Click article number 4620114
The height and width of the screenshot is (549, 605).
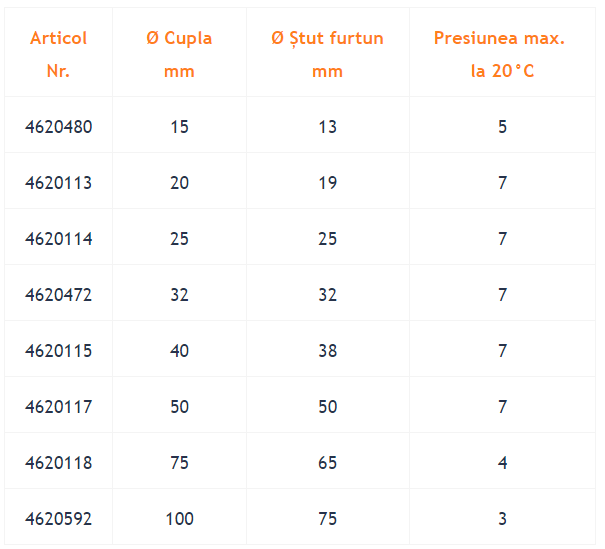point(59,238)
